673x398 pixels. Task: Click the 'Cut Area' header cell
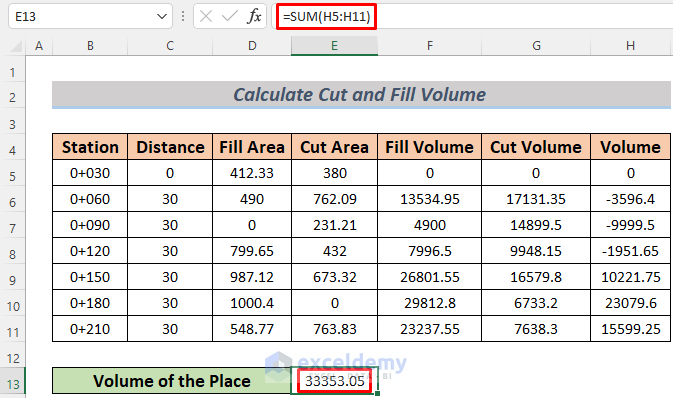[x=334, y=147]
